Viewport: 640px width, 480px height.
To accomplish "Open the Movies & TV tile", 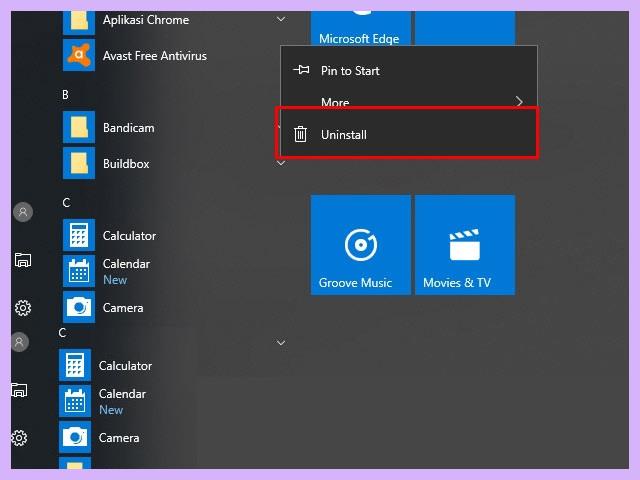I will tap(465, 245).
